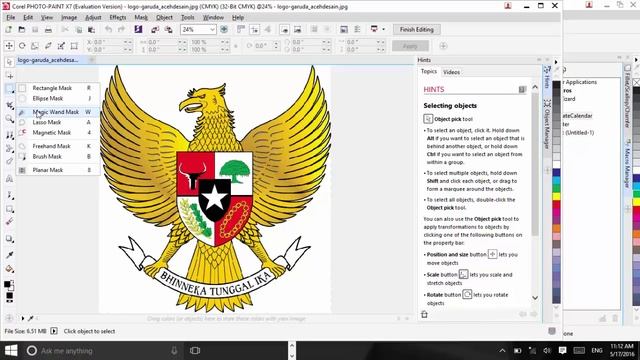Open the Object Manager docker tab

click(x=548, y=123)
